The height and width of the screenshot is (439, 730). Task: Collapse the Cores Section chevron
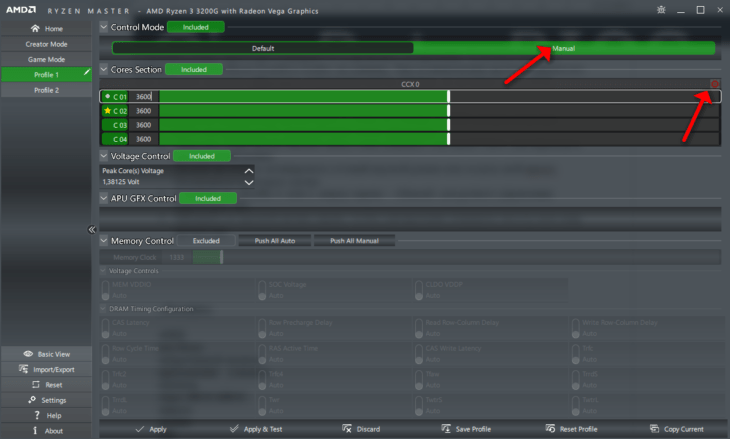tap(104, 69)
